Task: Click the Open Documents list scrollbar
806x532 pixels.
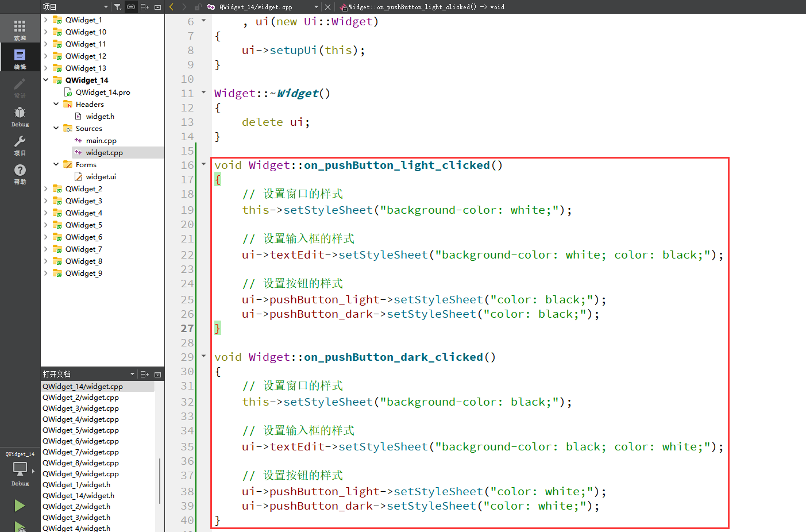Action: coord(159,480)
